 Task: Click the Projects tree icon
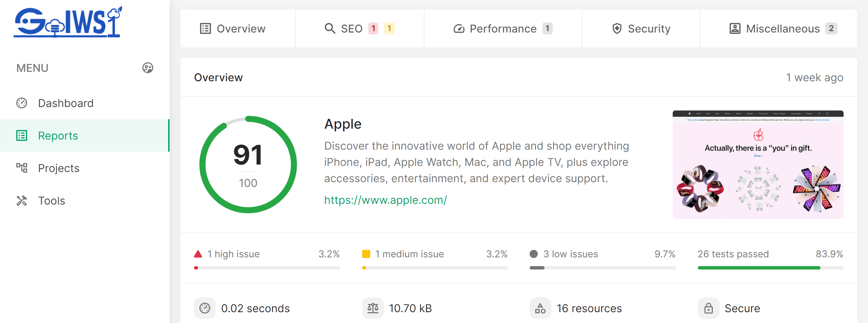click(x=22, y=168)
